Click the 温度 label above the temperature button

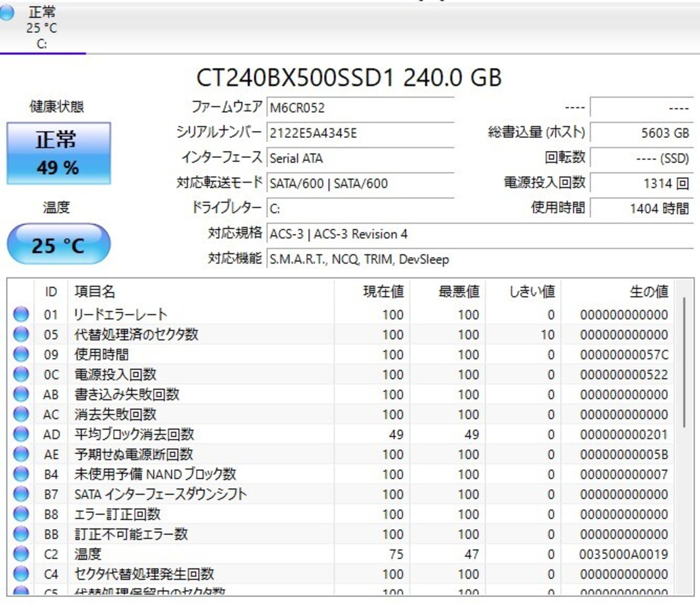pyautogui.click(x=56, y=207)
